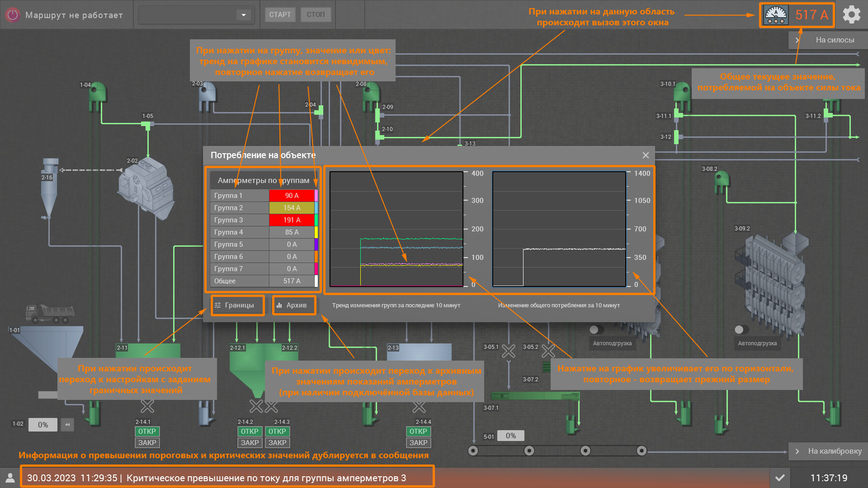
Task: Open the route selection dropdown in the top bar
Action: pos(243,15)
